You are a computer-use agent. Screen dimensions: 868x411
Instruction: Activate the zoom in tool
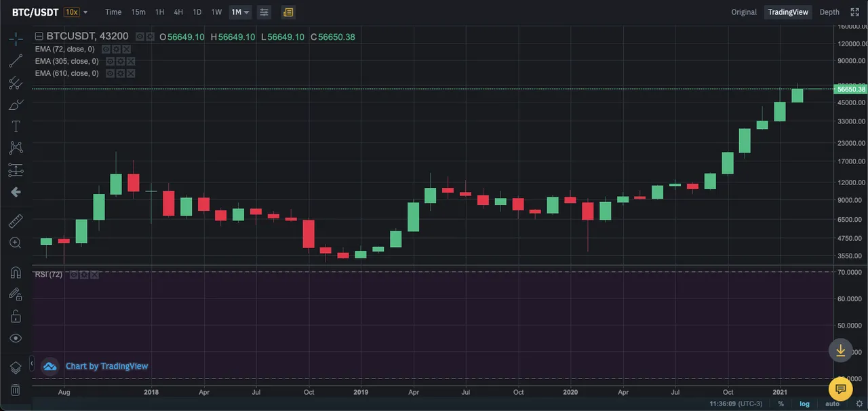(x=16, y=243)
